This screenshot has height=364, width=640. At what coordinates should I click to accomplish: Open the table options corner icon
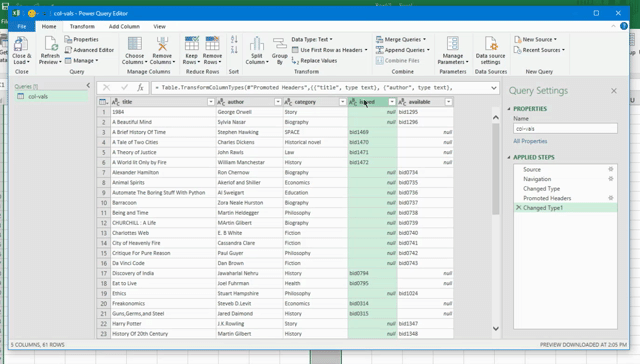pyautogui.click(x=104, y=102)
